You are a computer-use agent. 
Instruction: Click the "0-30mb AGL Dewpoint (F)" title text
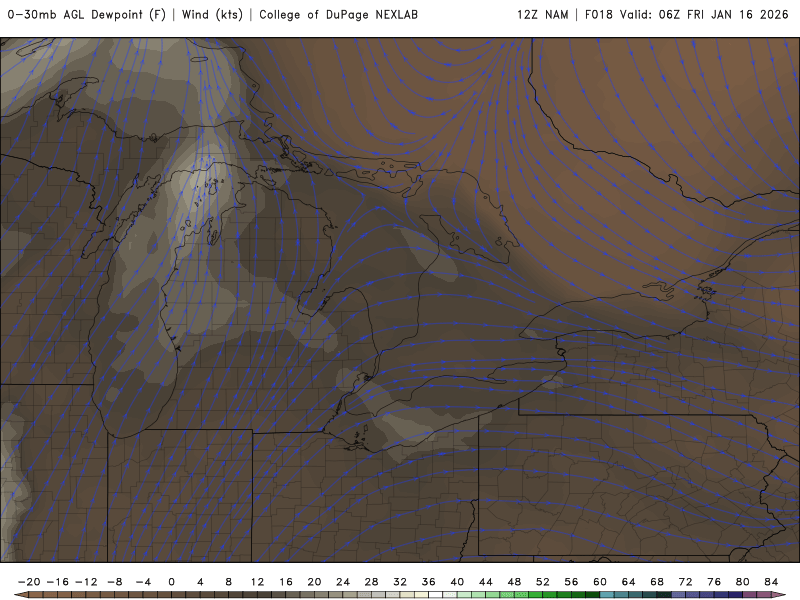point(87,15)
